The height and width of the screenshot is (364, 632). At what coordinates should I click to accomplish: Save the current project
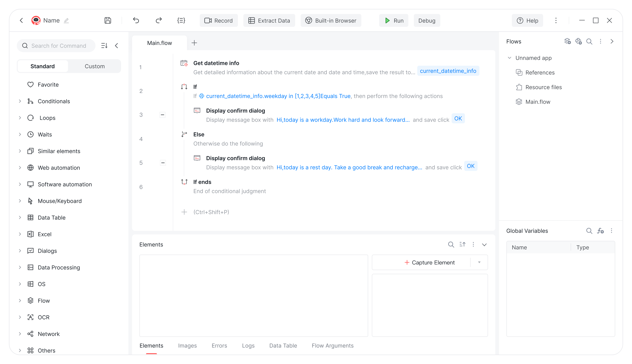(x=108, y=20)
